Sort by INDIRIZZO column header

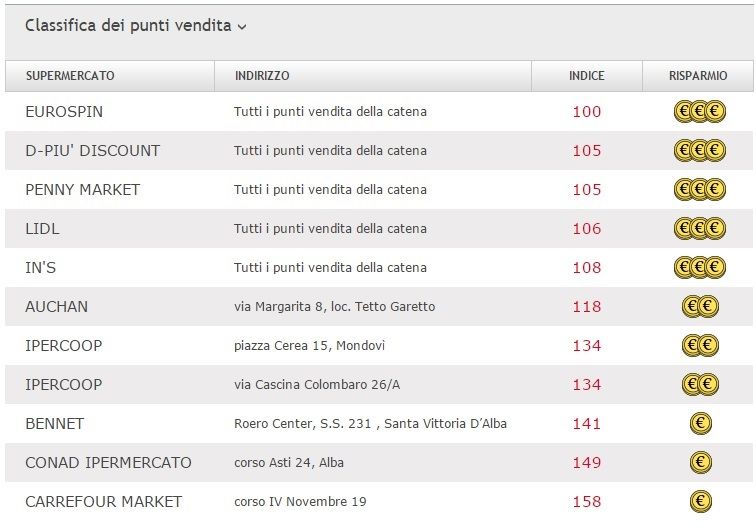click(x=262, y=76)
